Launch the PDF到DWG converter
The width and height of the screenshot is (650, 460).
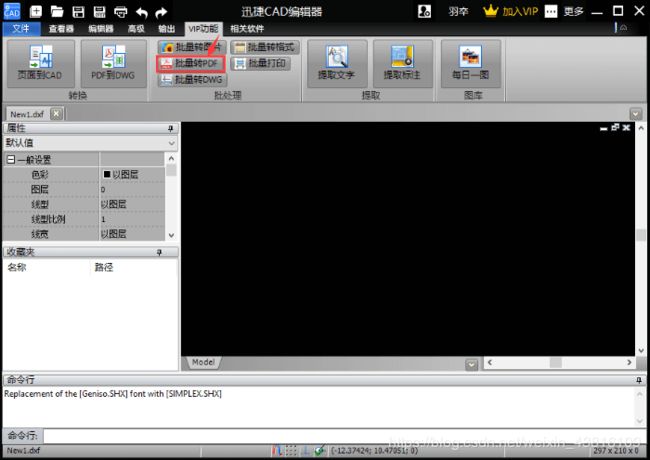[114, 63]
